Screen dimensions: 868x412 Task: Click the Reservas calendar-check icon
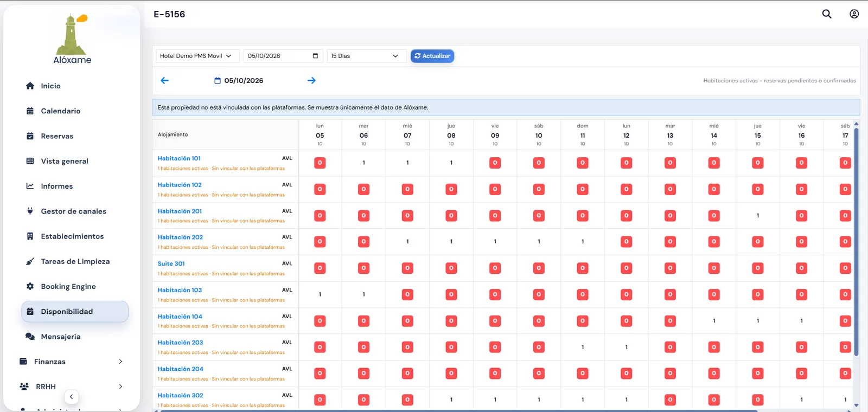(30, 136)
